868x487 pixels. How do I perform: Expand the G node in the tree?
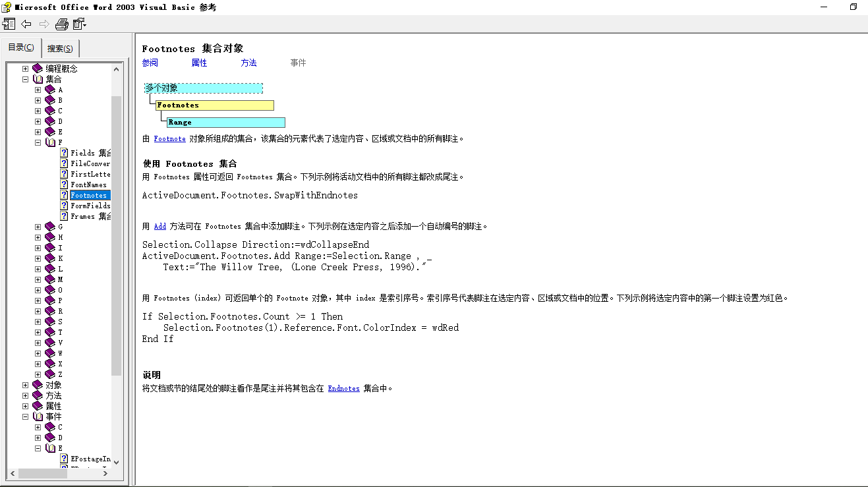click(x=38, y=226)
